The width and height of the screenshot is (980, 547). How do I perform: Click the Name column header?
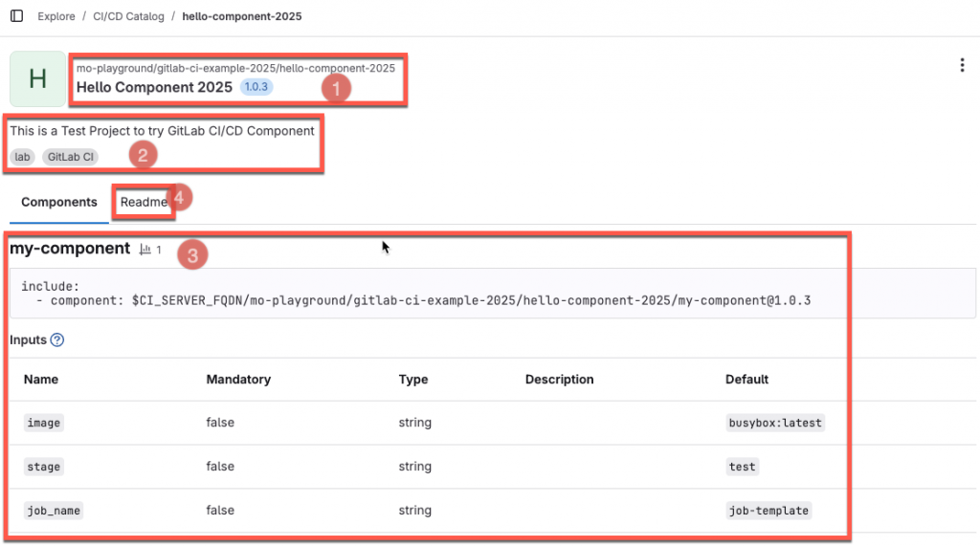pyautogui.click(x=41, y=380)
